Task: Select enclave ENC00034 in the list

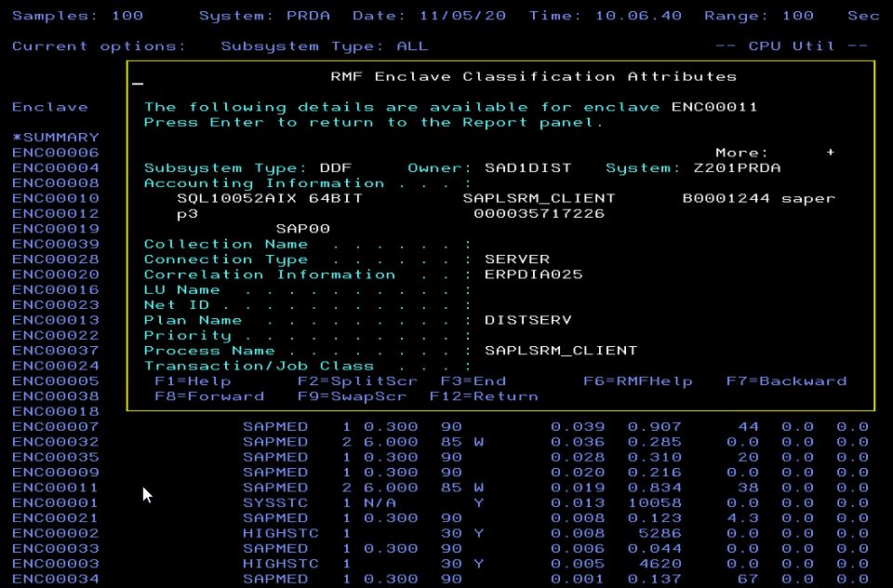Action: [x=55, y=579]
